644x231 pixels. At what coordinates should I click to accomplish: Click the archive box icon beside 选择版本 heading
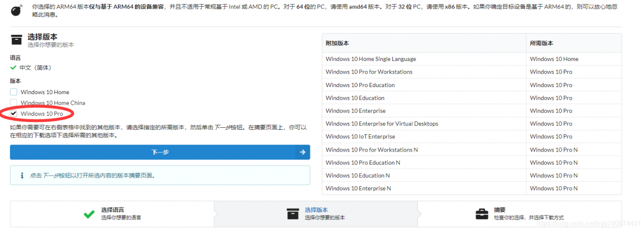(17, 40)
